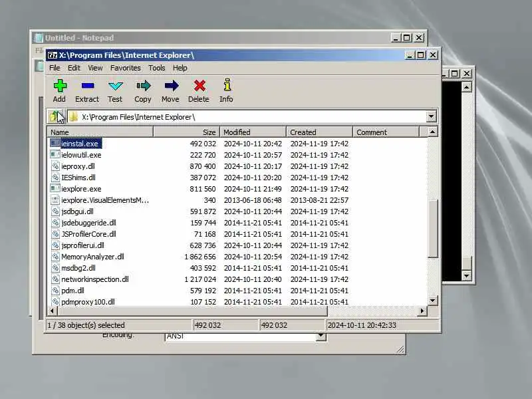The height and width of the screenshot is (399, 532).
Task: Click the Move toolbar icon
Action: [x=172, y=86]
